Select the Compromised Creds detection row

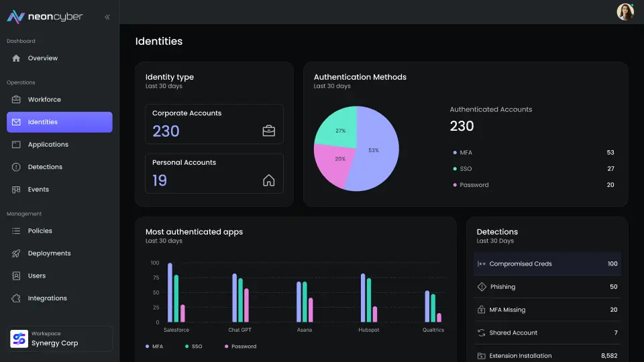[547, 263]
